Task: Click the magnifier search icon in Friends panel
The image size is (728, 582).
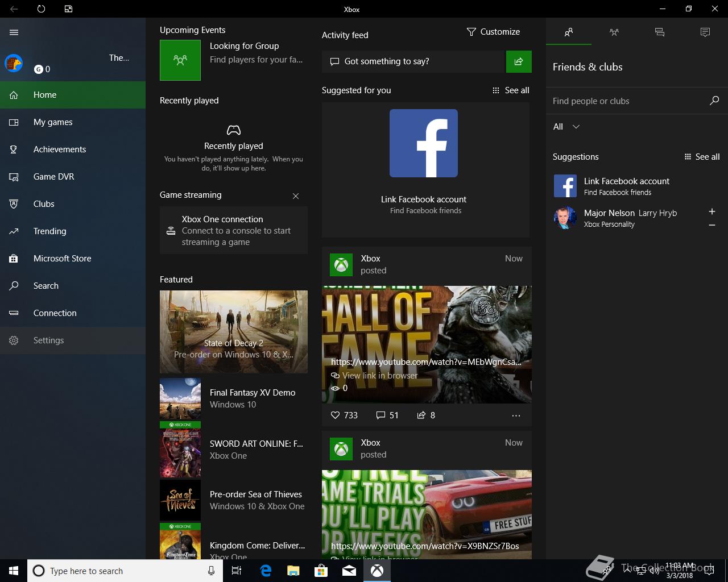Action: 714,101
